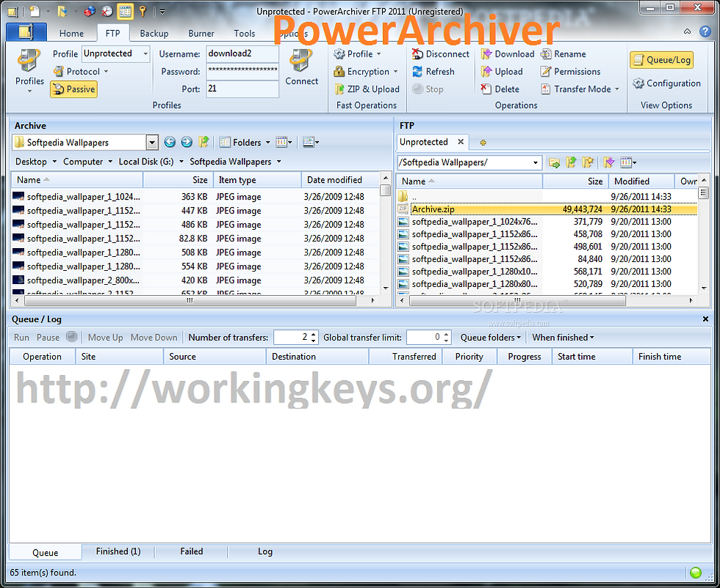The width and height of the screenshot is (720, 588).
Task: Click Pause in queue toolbar
Action: [x=48, y=338]
